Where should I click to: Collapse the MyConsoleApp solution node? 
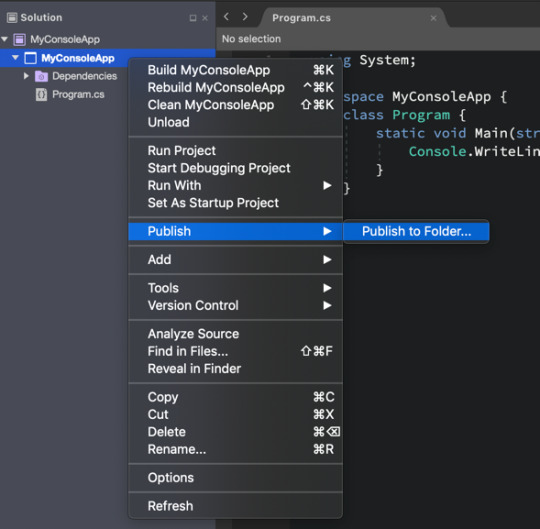tap(4, 39)
